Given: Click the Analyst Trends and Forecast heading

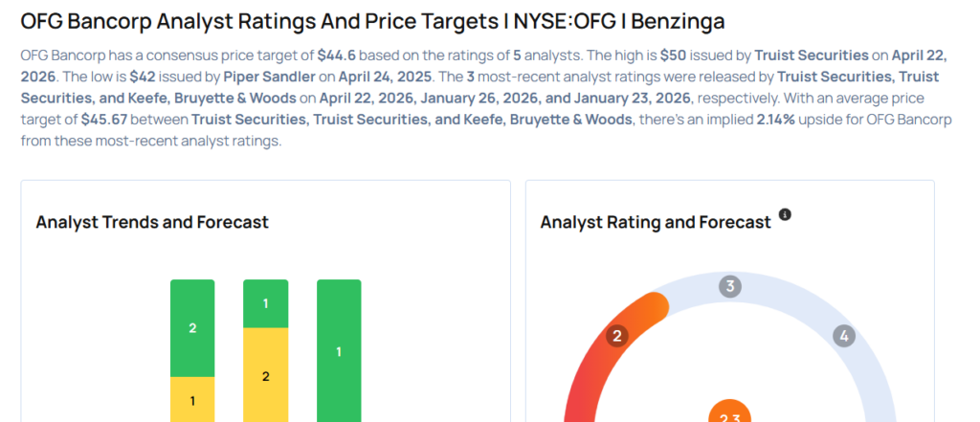Looking at the screenshot, I should tap(152, 222).
